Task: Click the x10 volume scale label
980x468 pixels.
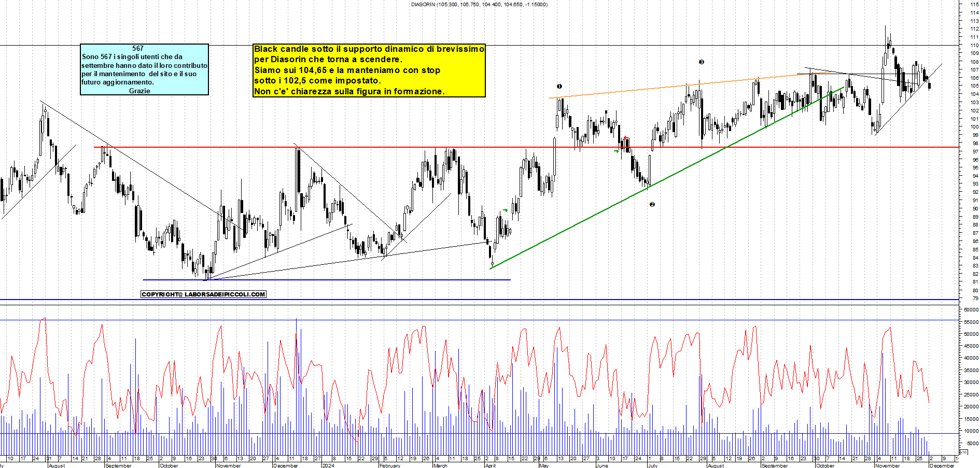Action: point(964,452)
